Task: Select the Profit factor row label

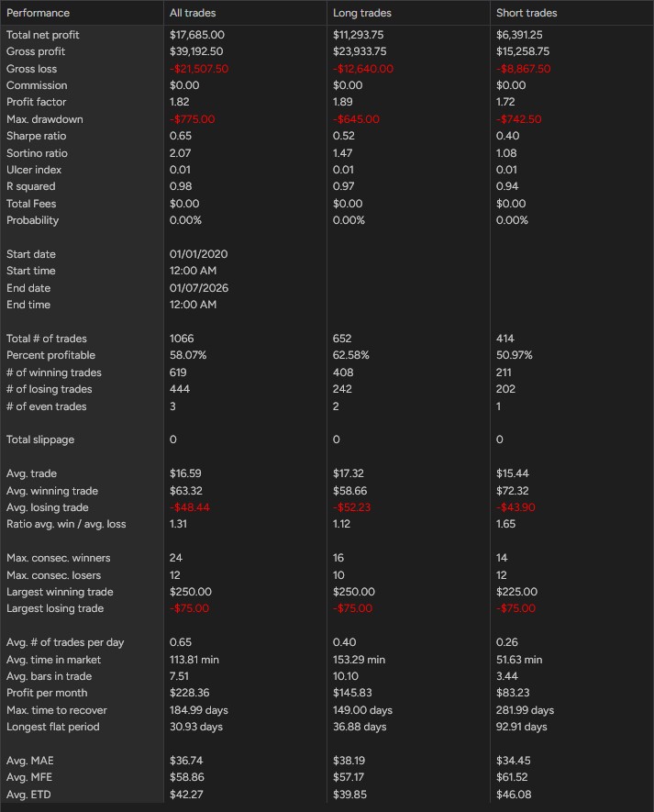Action: click(x=37, y=102)
